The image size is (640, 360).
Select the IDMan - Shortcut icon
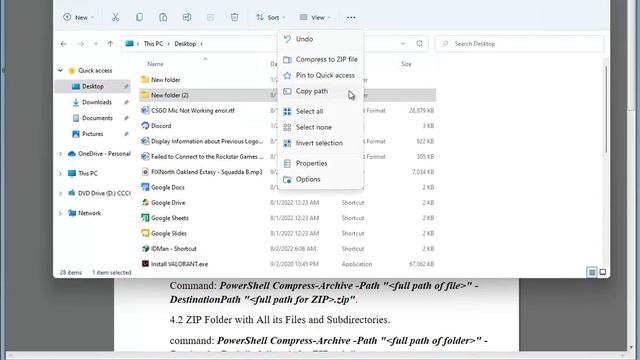pyautogui.click(x=145, y=249)
